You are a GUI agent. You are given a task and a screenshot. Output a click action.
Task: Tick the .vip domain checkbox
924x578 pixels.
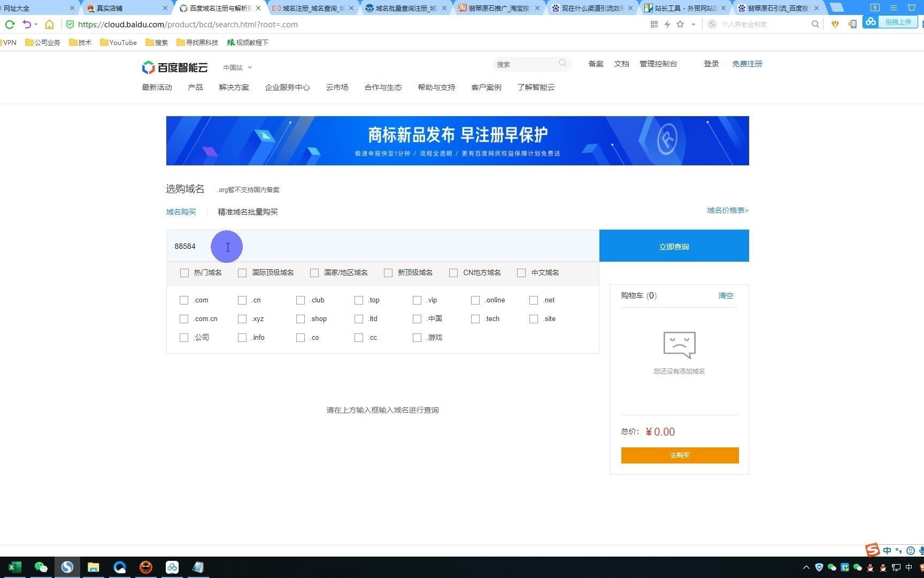tap(417, 300)
